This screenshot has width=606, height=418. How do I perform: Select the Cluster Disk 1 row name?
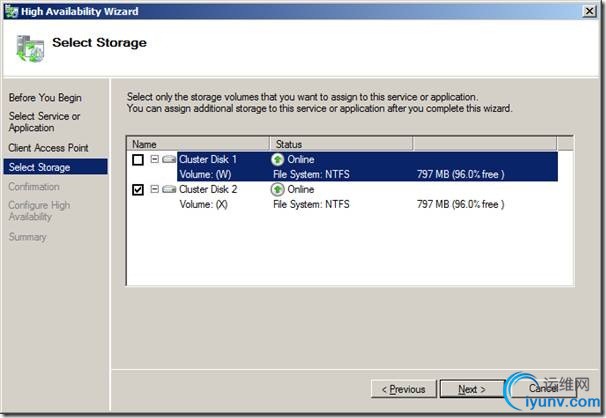click(208, 159)
